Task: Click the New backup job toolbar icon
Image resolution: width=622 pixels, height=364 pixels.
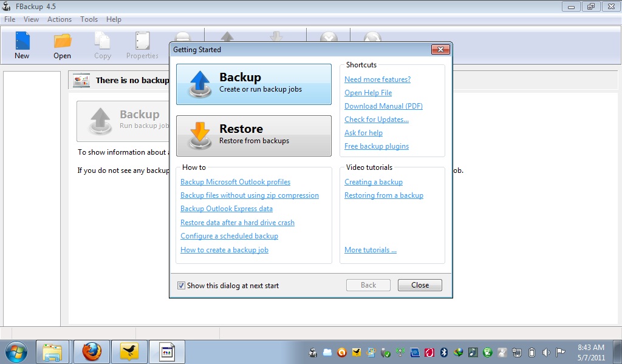Action: pyautogui.click(x=22, y=41)
